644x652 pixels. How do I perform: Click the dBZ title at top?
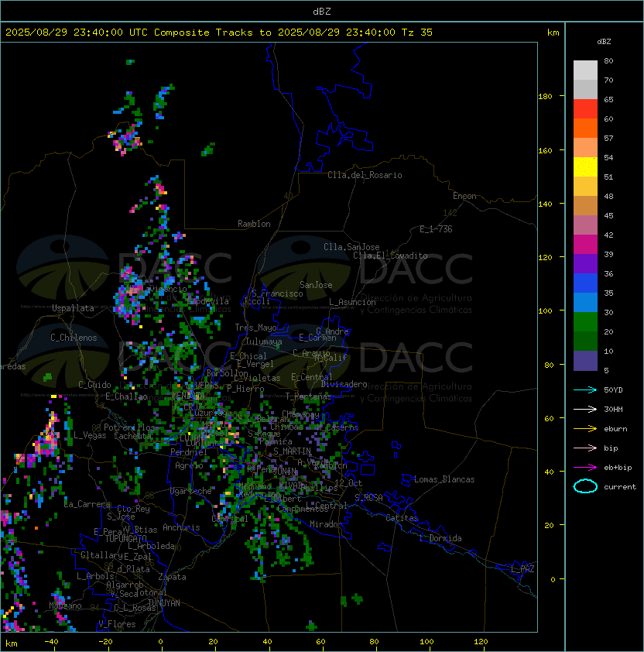pos(322,12)
